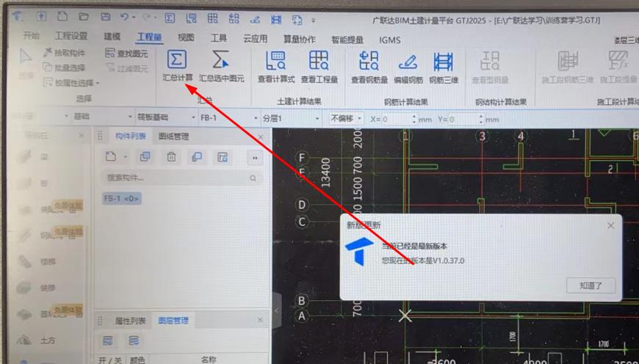Switch to the 属性列表 panel tab
The height and width of the screenshot is (364, 639).
[x=131, y=321]
